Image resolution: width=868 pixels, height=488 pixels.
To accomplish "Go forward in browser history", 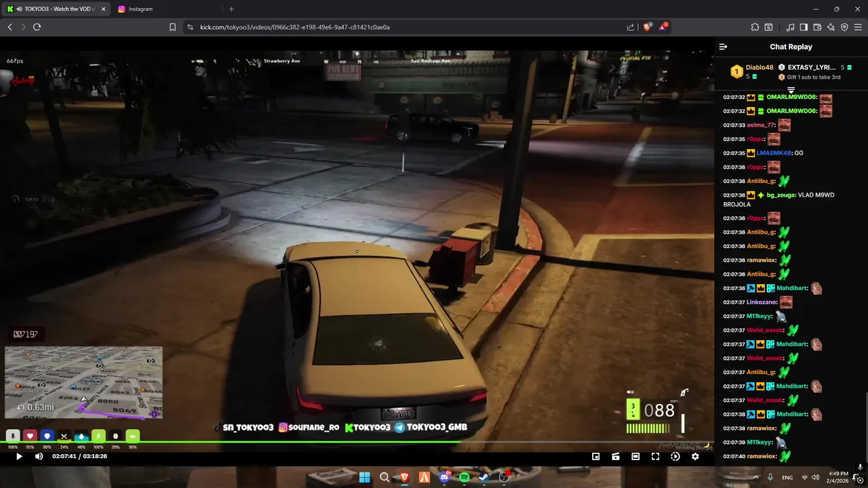I will [23, 27].
